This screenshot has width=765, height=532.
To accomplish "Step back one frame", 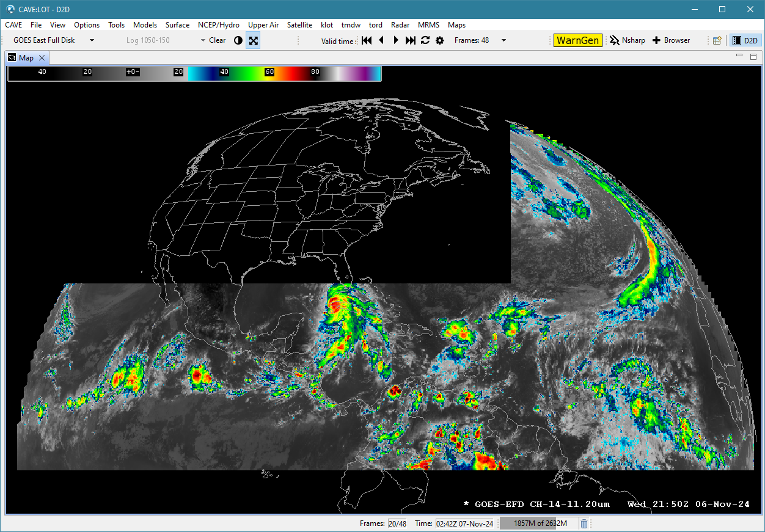I will (x=382, y=40).
